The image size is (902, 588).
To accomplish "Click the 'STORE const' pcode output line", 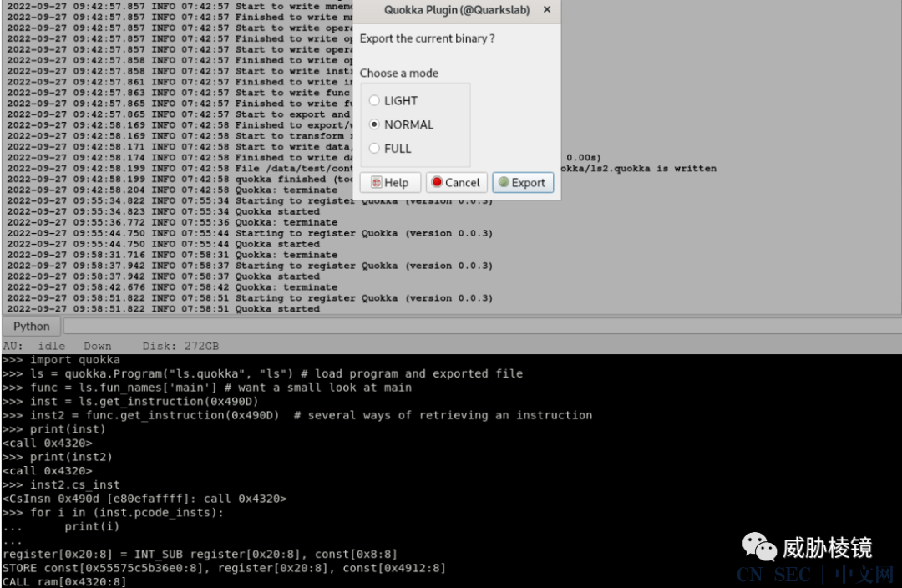I will coord(224,568).
